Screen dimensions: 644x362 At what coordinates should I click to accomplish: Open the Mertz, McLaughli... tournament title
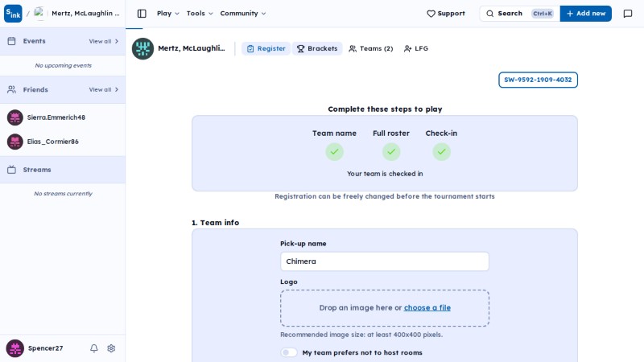192,48
